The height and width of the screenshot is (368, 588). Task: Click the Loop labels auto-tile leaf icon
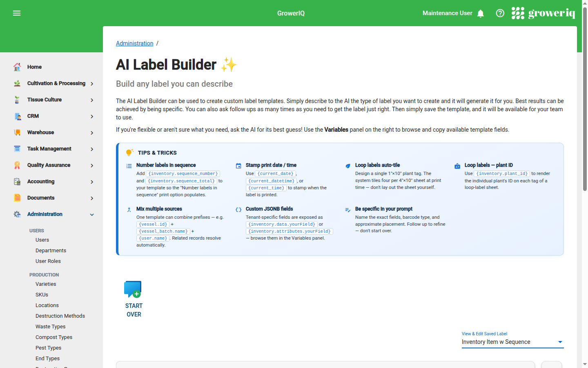pyautogui.click(x=348, y=166)
